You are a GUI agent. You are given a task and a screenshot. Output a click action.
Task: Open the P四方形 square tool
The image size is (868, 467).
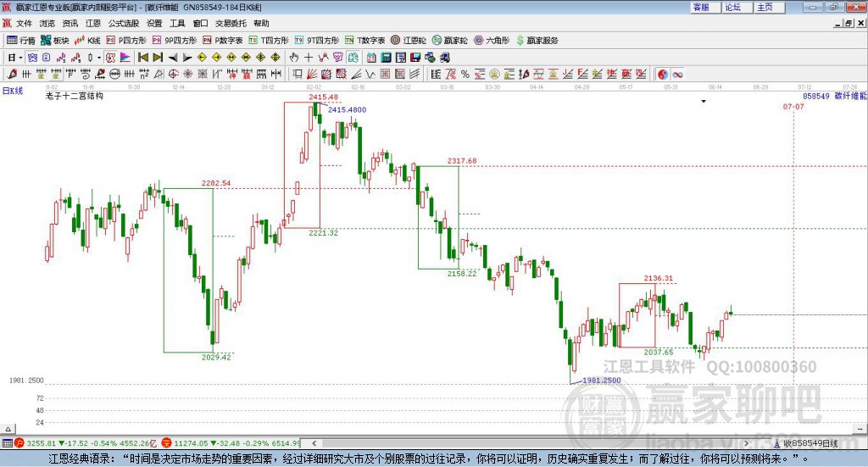(x=126, y=41)
